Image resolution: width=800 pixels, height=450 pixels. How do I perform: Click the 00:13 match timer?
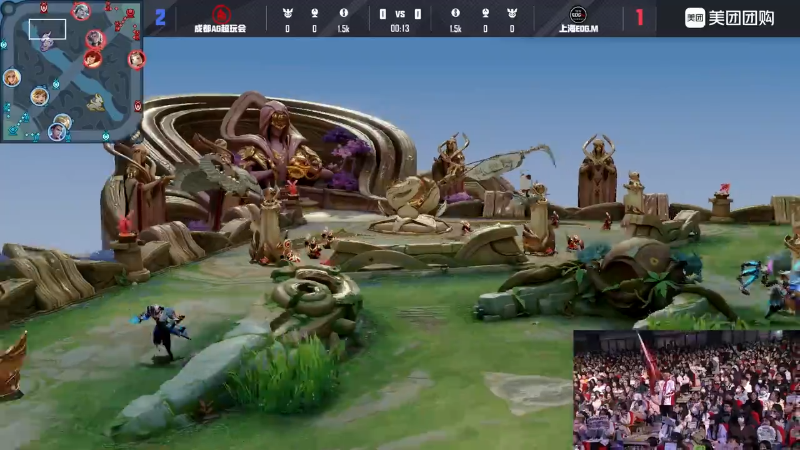click(399, 29)
